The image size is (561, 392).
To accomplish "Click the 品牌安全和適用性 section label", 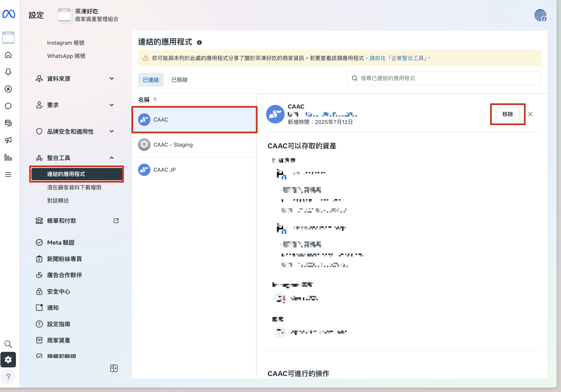I will tap(70, 132).
